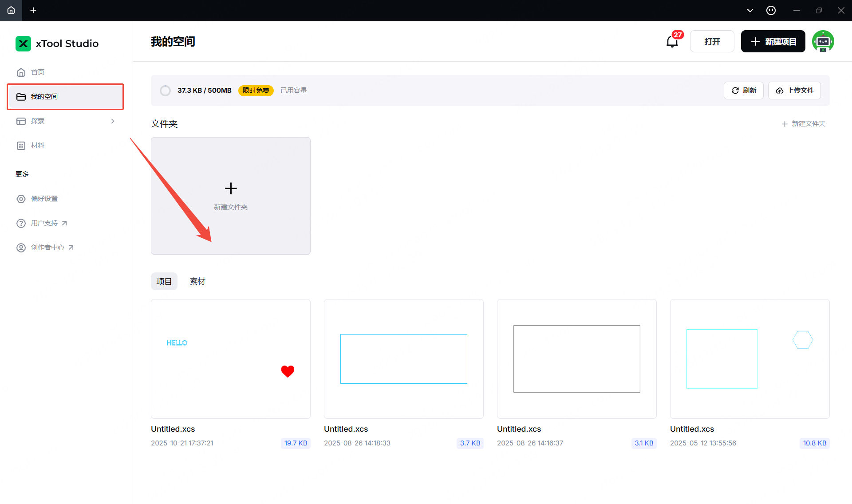
Task: Click the 上传文件 upload button
Action: [x=794, y=91]
